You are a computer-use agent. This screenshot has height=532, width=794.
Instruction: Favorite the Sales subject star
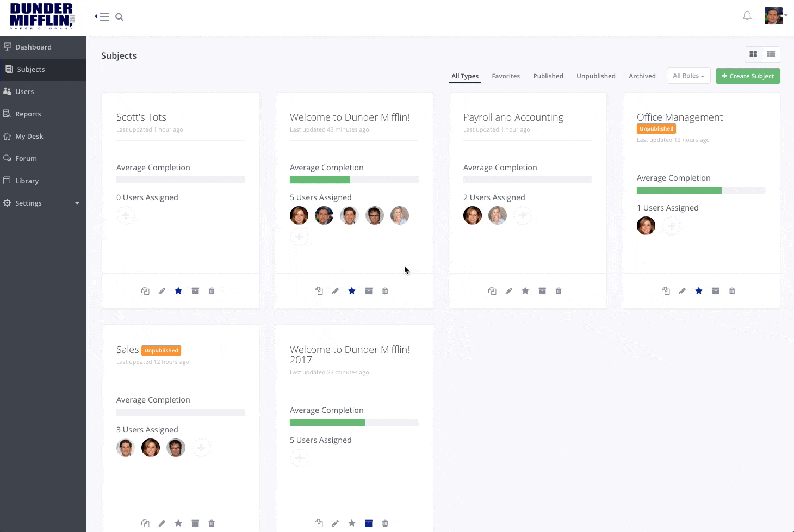(x=178, y=523)
